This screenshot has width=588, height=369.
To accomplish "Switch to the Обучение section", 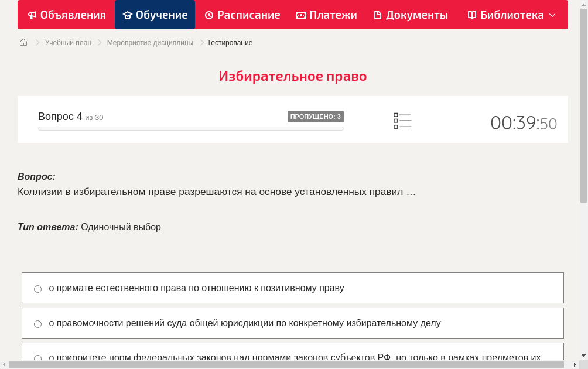I will click(x=155, y=15).
